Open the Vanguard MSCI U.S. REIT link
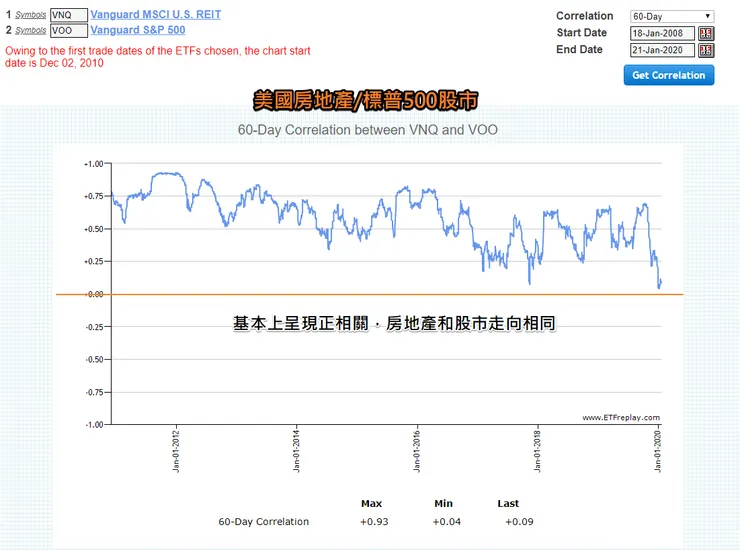Image resolution: width=740 pixels, height=550 pixels. click(x=156, y=15)
